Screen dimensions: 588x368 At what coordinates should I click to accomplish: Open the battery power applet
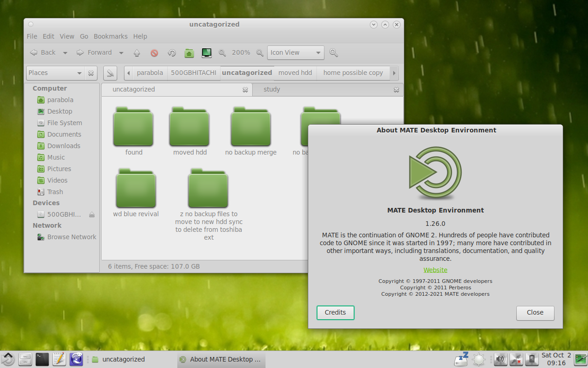[x=531, y=359]
